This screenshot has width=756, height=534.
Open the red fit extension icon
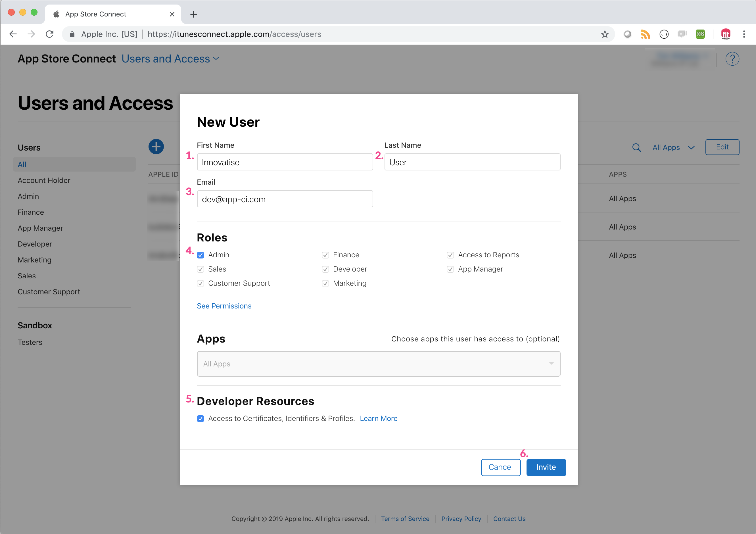(x=726, y=34)
